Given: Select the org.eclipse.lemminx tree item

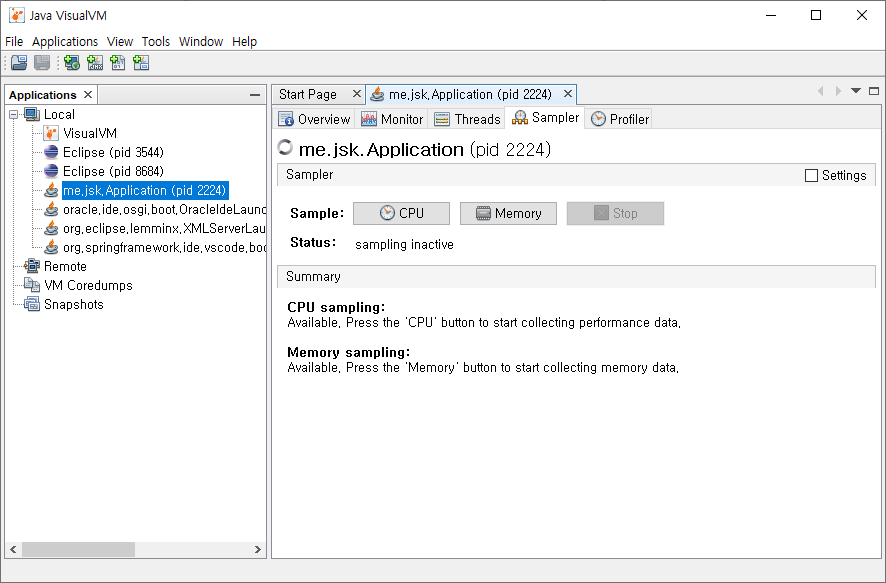Looking at the screenshot, I should (164, 228).
